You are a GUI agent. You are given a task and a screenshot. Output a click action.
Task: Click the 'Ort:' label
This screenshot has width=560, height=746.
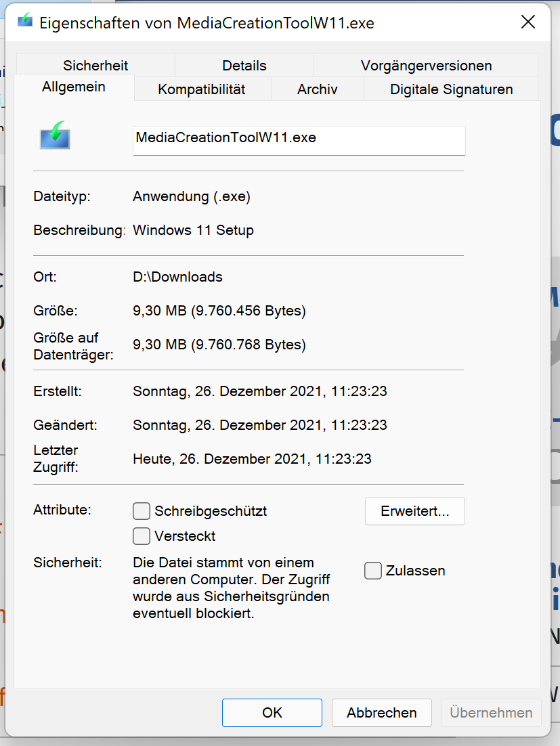click(x=45, y=277)
